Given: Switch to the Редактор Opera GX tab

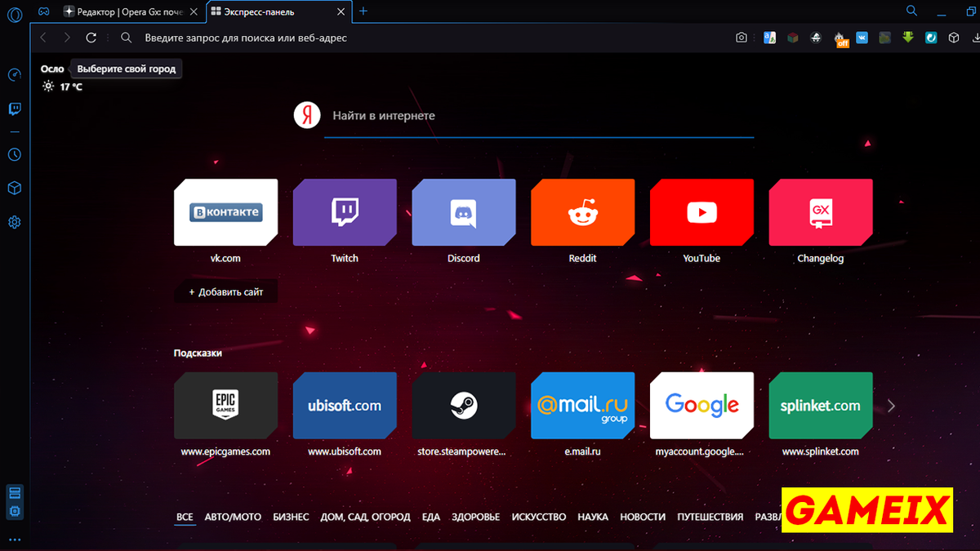Looking at the screenshot, I should pos(131,11).
